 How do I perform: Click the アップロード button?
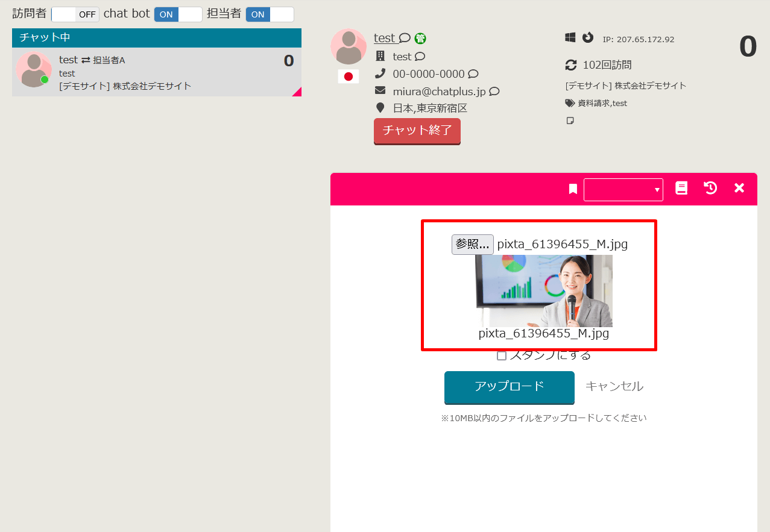[510, 387]
